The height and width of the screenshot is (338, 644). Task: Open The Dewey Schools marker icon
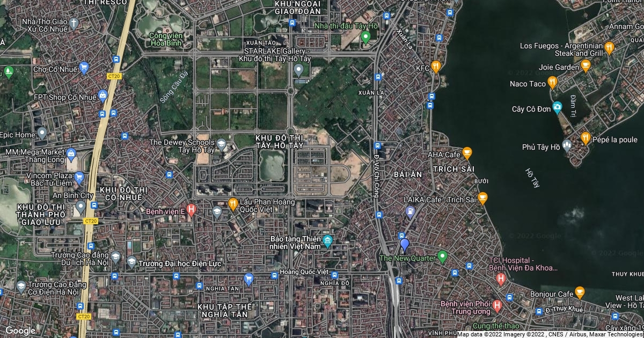(x=221, y=144)
